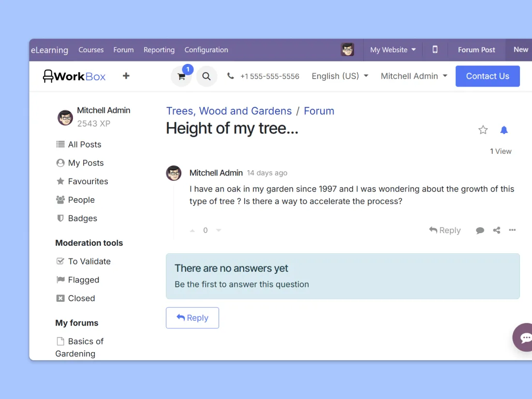Click the plus icon beside WorkBox logo
This screenshot has height=399, width=532.
[x=126, y=76]
